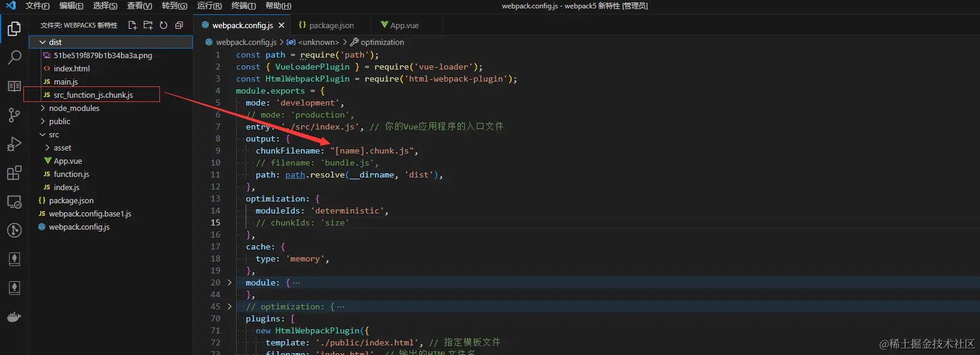Click the explorer title 文件夹: WEBPACK5 新特性
The width and height of the screenshot is (980, 355).
pos(79,25)
